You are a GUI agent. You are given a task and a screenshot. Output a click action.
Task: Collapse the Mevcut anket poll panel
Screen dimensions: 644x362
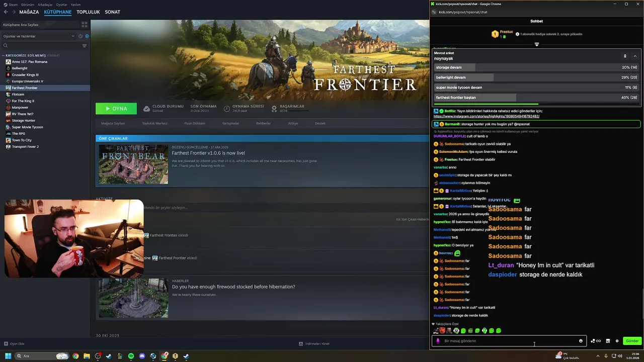tap(635, 56)
